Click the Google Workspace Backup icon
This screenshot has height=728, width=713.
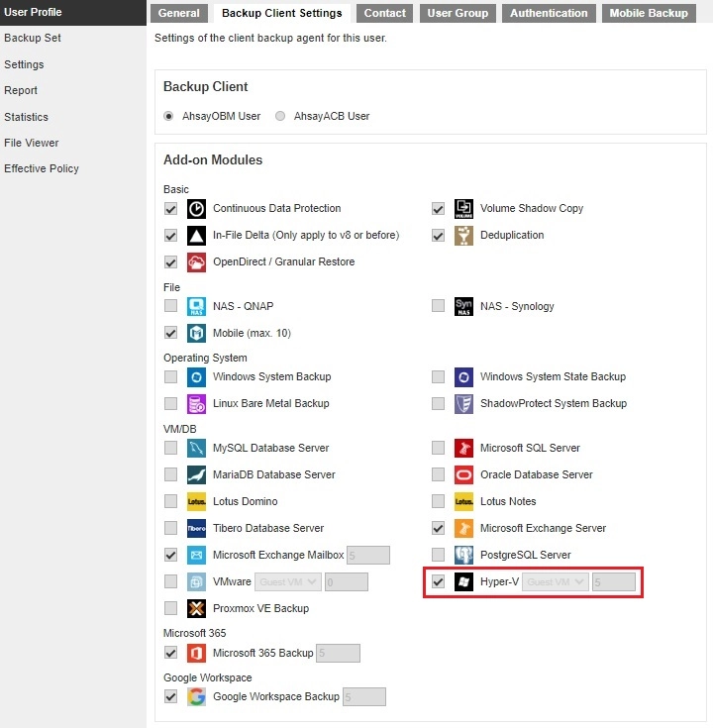coord(197,697)
